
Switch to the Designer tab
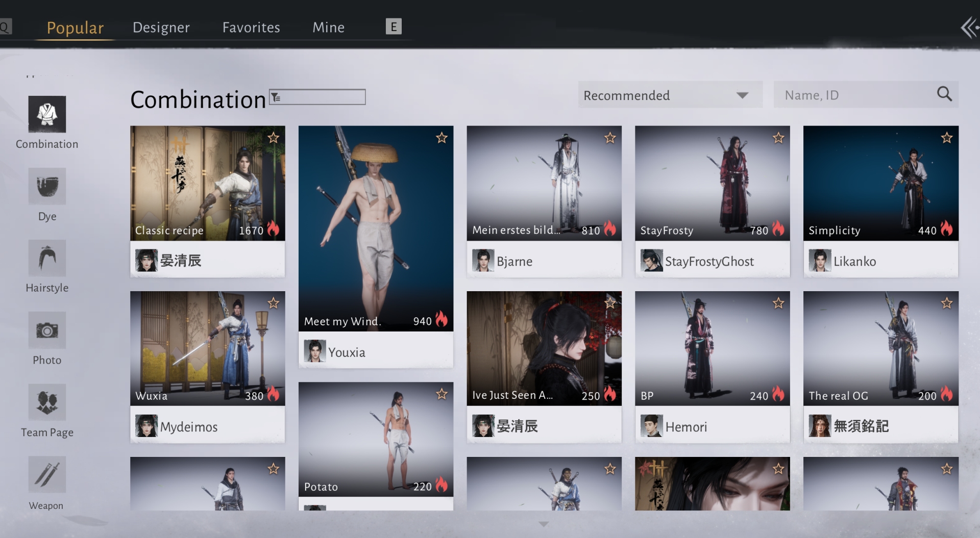point(161,28)
